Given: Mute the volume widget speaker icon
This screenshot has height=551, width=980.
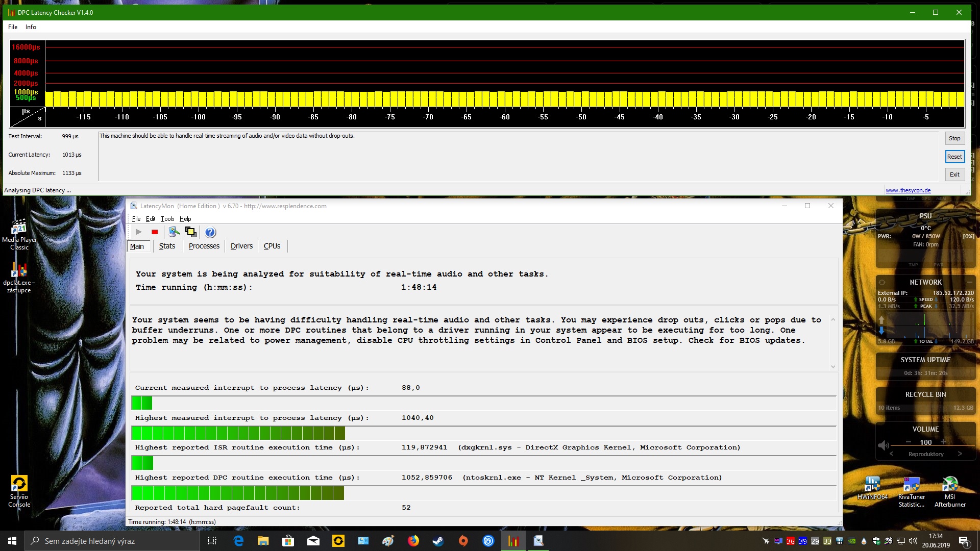Looking at the screenshot, I should click(883, 445).
